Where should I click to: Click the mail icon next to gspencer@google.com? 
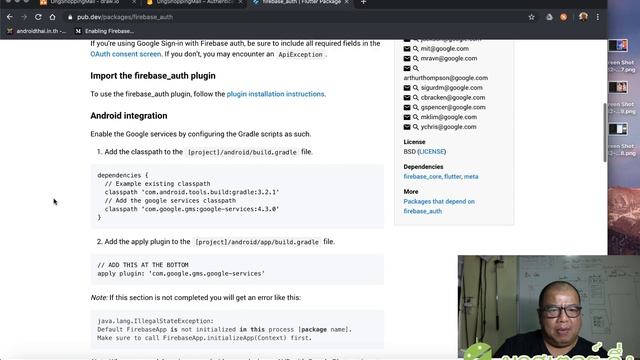point(407,107)
